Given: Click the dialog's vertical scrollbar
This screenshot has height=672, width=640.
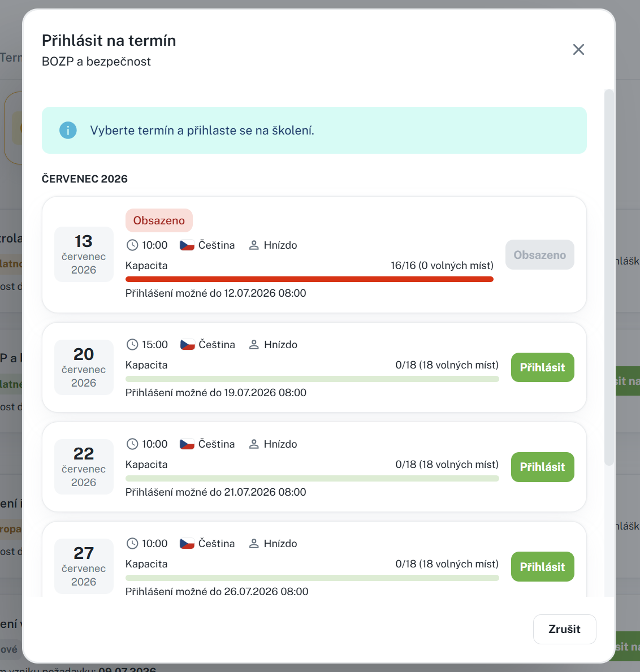Looking at the screenshot, I should pos(609,278).
